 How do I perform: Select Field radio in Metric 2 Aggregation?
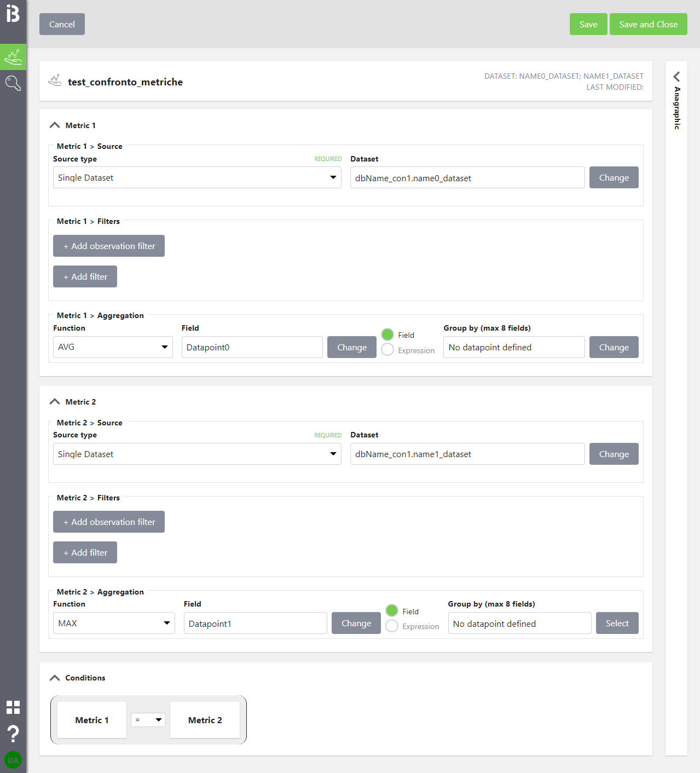[392, 611]
